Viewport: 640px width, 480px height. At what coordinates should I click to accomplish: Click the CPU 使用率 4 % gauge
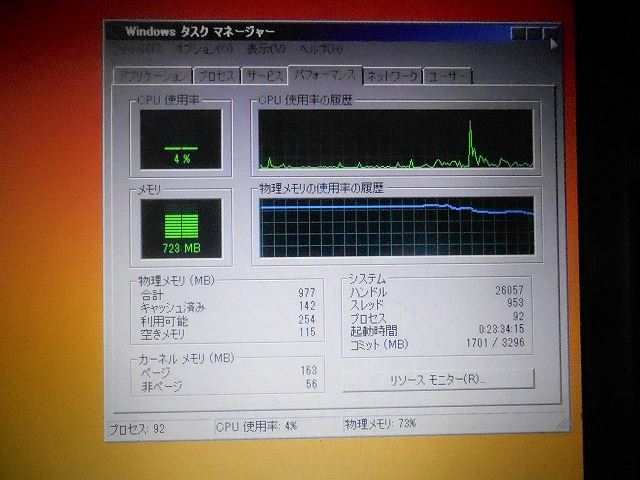[x=181, y=139]
